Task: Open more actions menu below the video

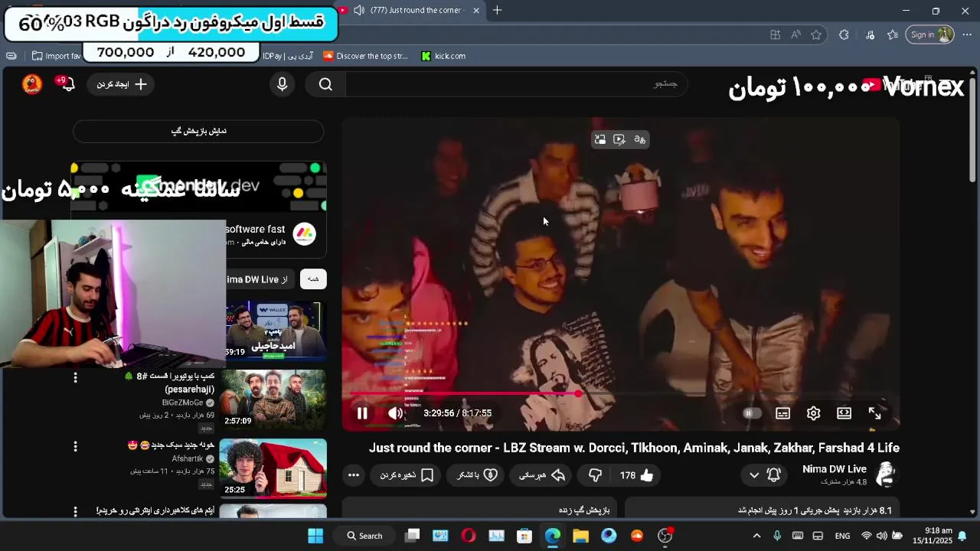Action: coord(353,475)
